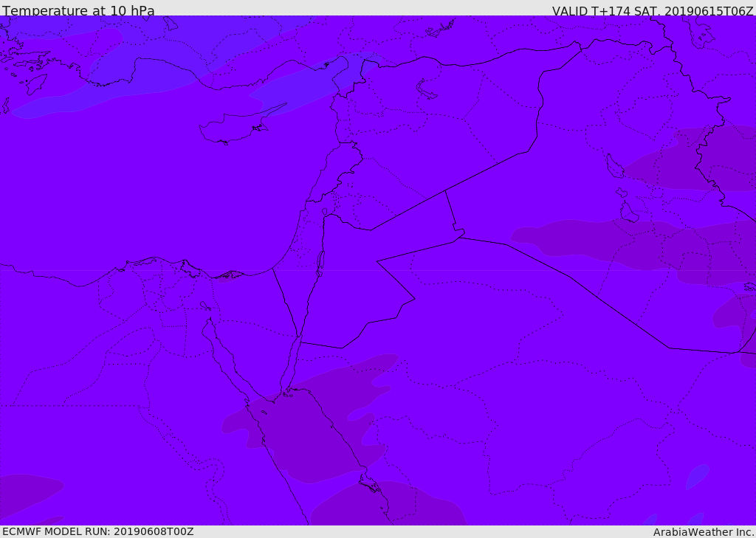Click the Sea of Galilee outline
Image resolution: width=756 pixels, height=538 pixels.
coord(324,213)
